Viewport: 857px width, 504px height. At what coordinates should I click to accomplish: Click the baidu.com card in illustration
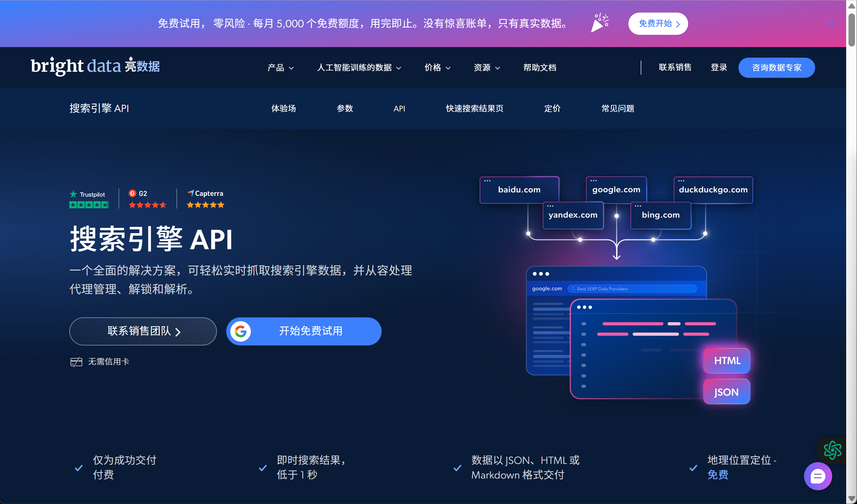point(519,190)
